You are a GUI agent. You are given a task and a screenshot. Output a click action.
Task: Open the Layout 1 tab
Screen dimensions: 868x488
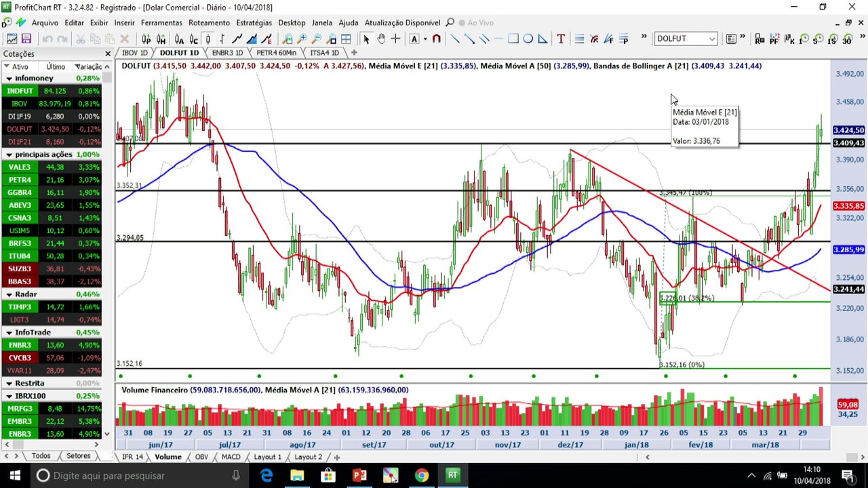pos(267,457)
